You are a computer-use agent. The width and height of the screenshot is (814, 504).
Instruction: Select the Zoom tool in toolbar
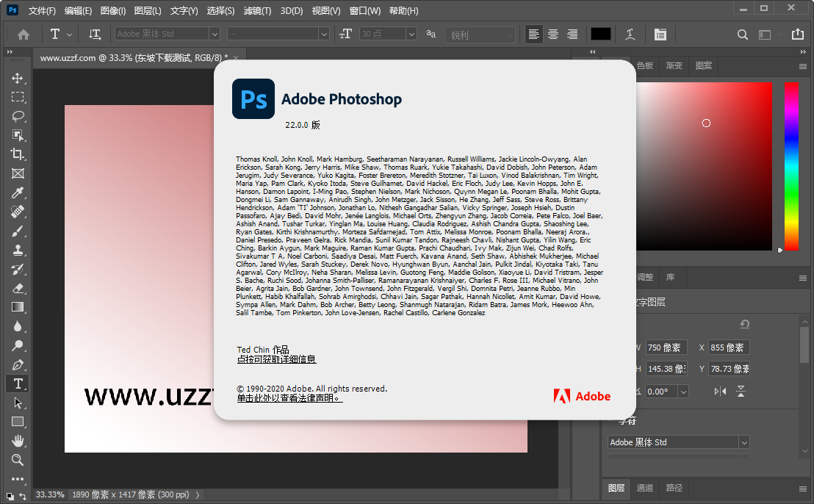pos(18,460)
